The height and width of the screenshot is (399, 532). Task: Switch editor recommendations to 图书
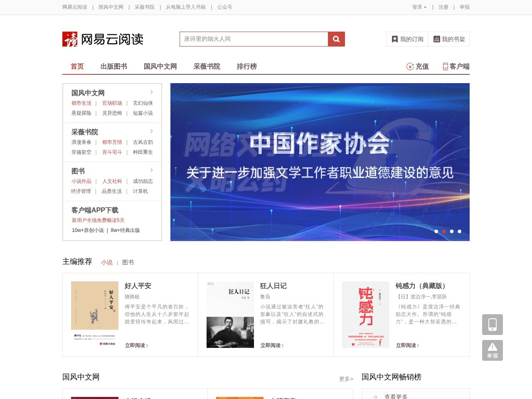click(128, 262)
